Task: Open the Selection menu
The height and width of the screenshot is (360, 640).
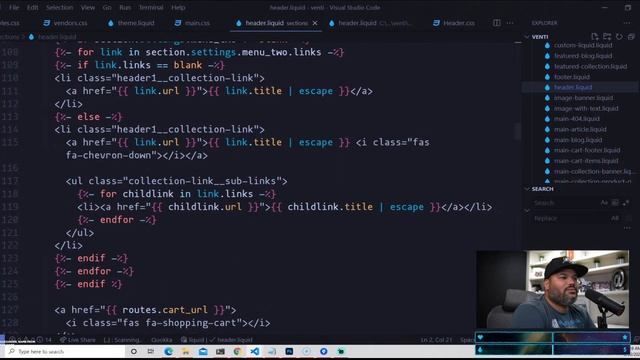Action: point(60,7)
